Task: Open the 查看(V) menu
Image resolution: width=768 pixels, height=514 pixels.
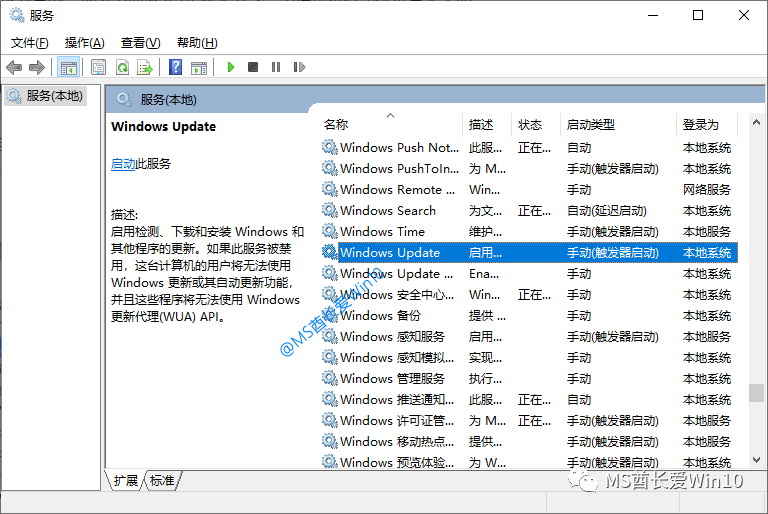Action: pos(141,43)
